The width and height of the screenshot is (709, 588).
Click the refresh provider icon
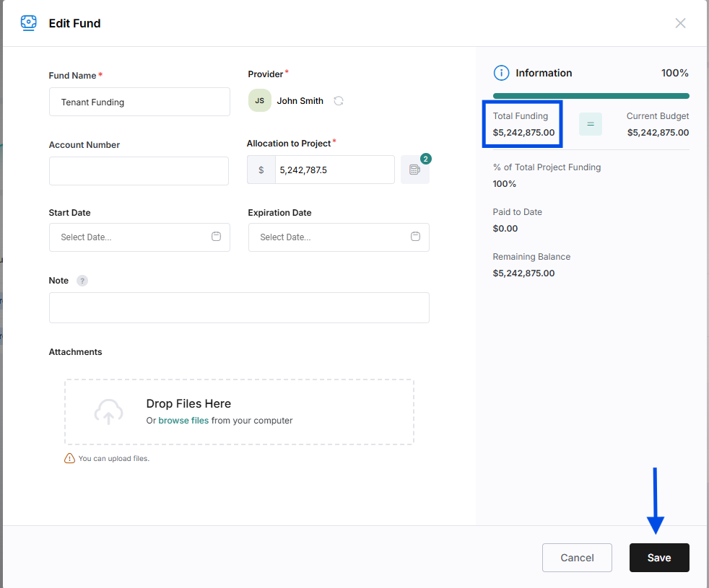[339, 101]
